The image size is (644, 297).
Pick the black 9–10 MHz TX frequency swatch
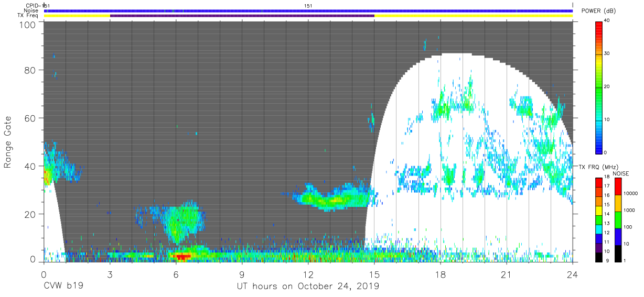click(599, 256)
